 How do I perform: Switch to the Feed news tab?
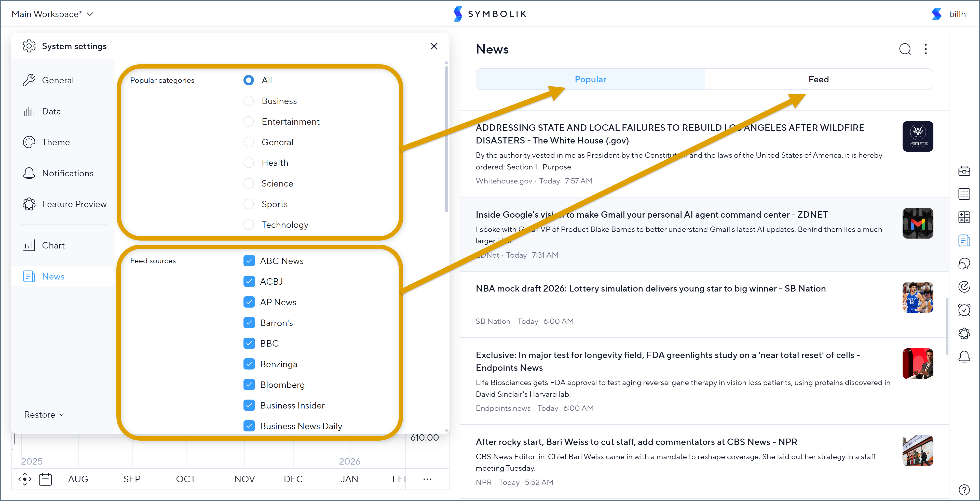coord(818,79)
